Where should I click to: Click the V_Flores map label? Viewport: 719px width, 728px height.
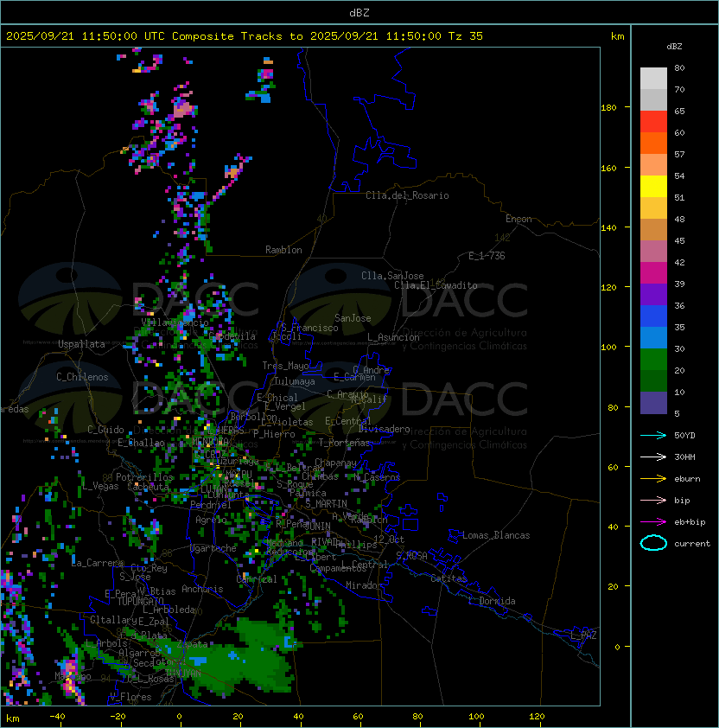[130, 697]
